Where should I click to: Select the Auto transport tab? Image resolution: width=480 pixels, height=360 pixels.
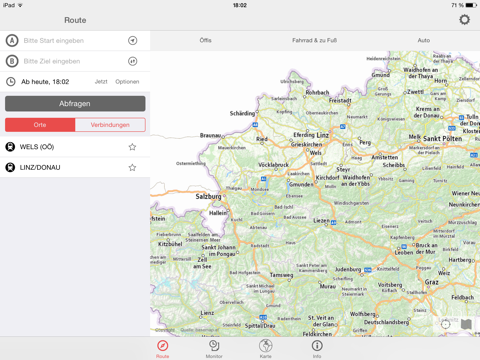[424, 40]
